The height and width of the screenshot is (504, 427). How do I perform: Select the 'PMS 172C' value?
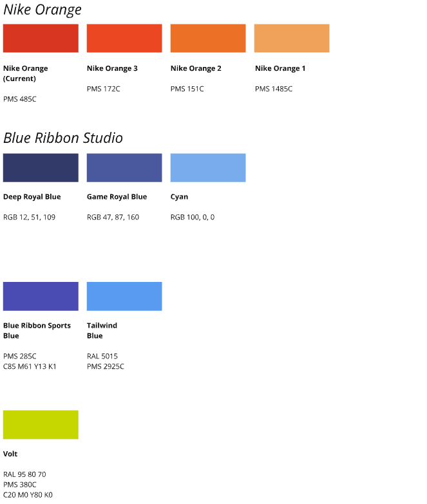click(x=103, y=89)
